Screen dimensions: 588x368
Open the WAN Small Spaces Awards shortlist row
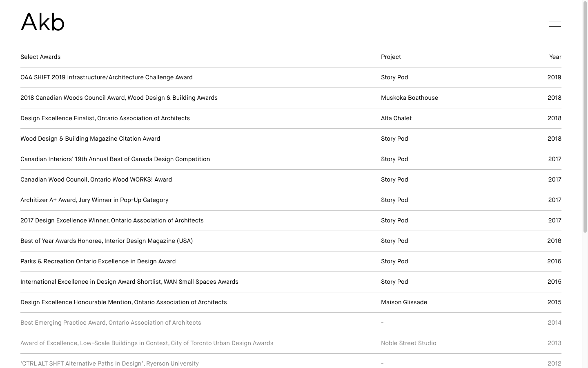coord(129,282)
